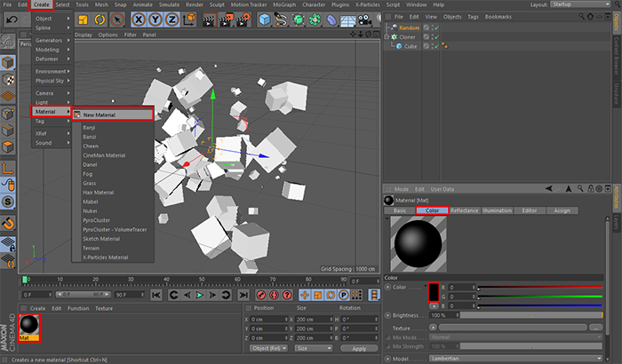Image resolution: width=622 pixels, height=364 pixels.
Task: Open the MoGraph menu
Action: point(284,4)
